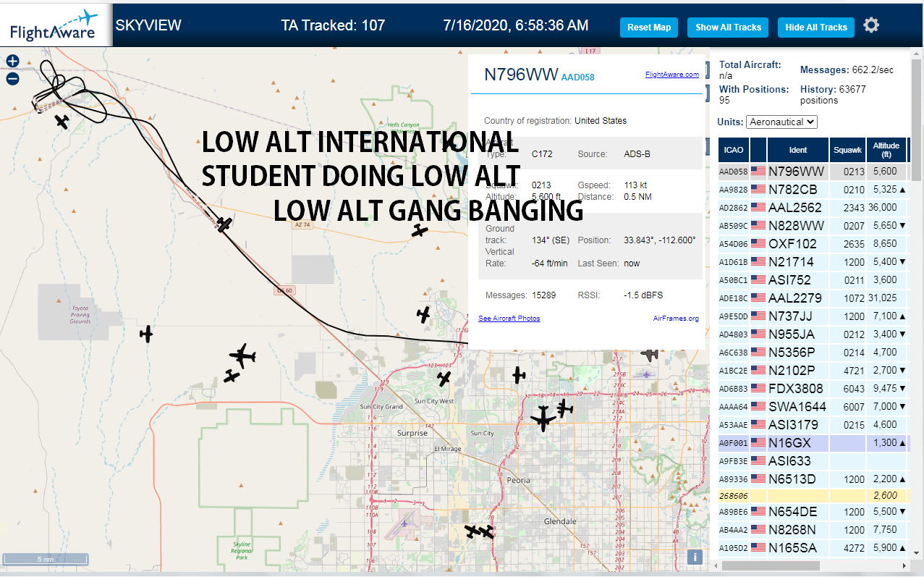Click the date and time display in header
Viewport: 924px width, 577px height.
[516, 25]
